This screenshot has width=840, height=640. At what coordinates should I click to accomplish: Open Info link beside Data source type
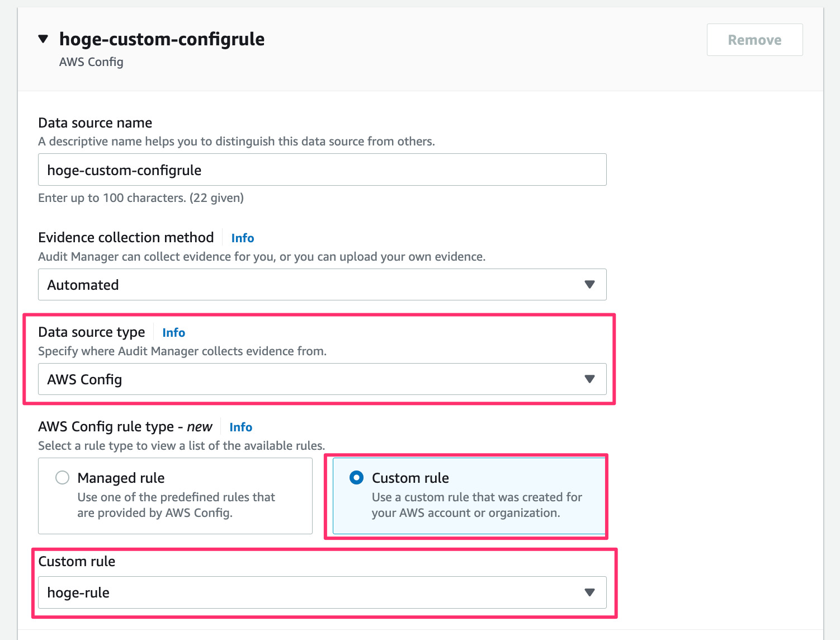(x=173, y=332)
